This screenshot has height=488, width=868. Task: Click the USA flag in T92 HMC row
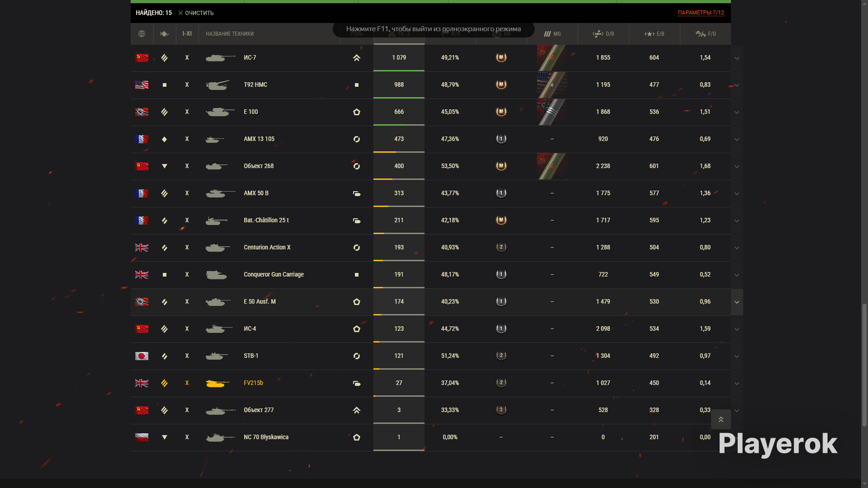(x=142, y=85)
